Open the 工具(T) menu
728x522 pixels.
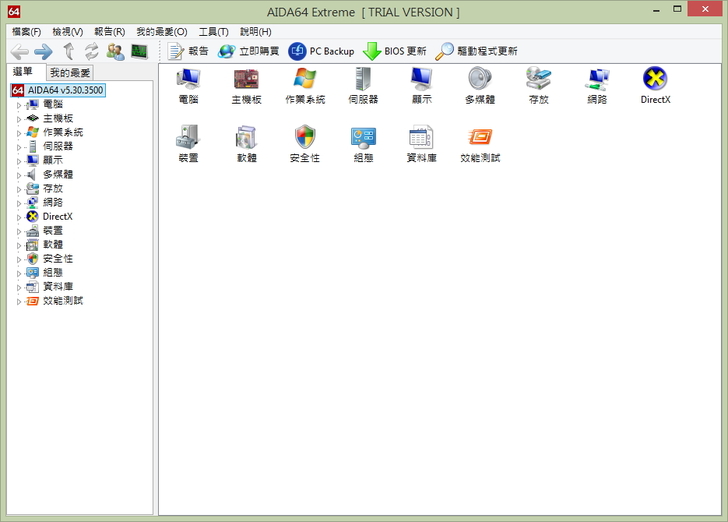(x=213, y=32)
